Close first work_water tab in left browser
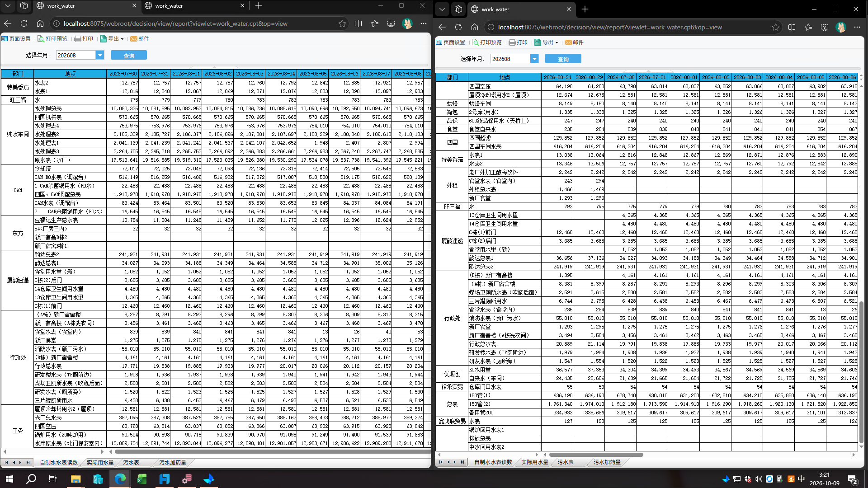The image size is (868, 488). tap(134, 6)
